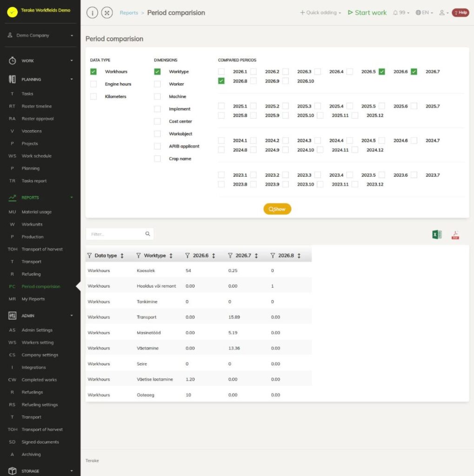
Task: Open the Quick adding dropdown
Action: (x=320, y=13)
